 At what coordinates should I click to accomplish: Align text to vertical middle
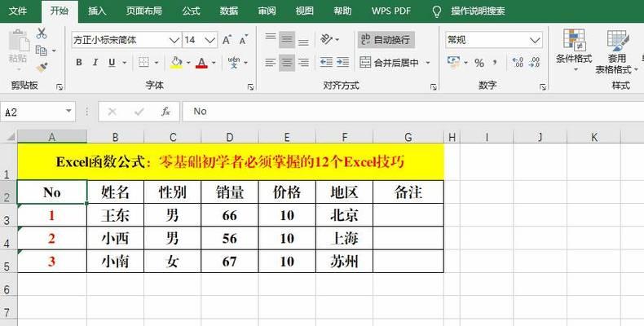click(287, 40)
